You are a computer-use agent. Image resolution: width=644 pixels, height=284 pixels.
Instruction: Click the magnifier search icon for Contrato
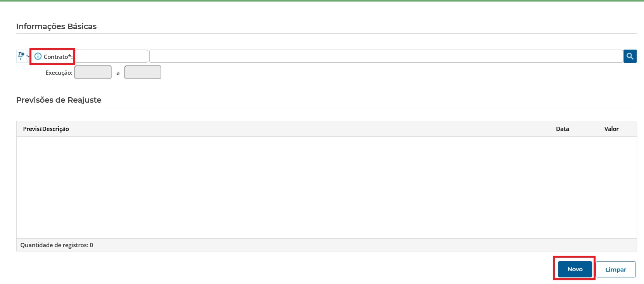630,56
